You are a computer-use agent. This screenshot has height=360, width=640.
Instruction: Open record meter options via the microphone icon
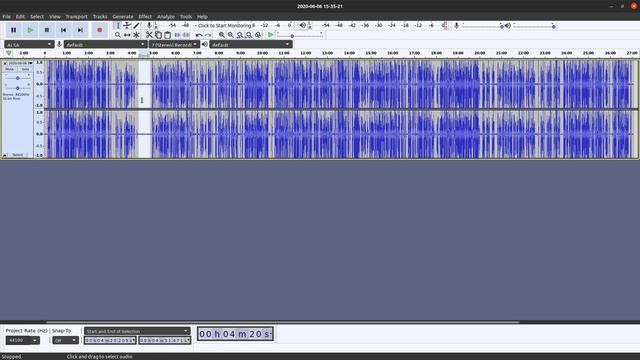149,25
